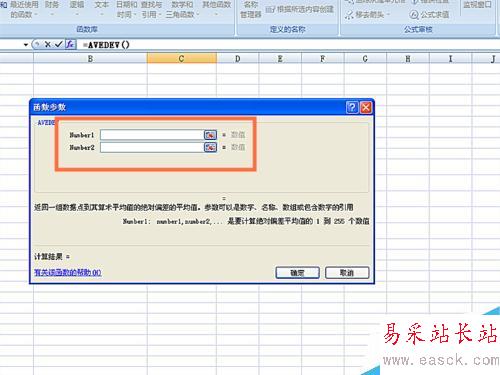Open More Functions dropdown
500x375 pixels.
pyautogui.click(x=217, y=9)
